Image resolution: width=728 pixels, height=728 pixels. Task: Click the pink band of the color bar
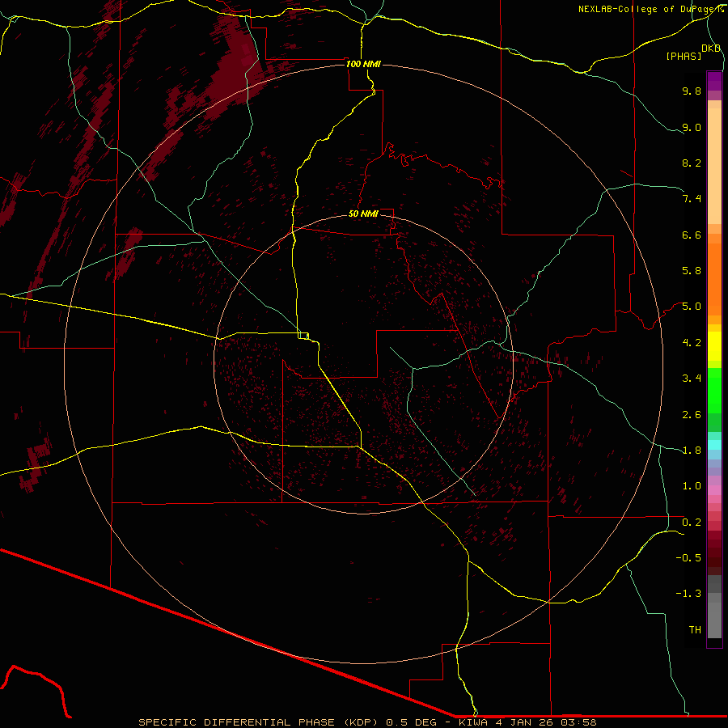pyautogui.click(x=714, y=490)
